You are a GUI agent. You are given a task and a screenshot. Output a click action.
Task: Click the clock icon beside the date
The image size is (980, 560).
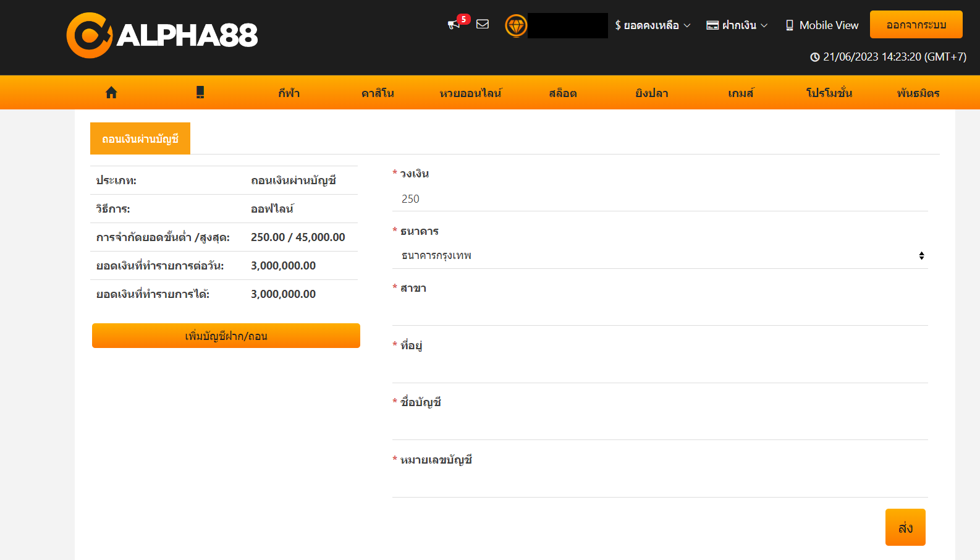coord(815,57)
